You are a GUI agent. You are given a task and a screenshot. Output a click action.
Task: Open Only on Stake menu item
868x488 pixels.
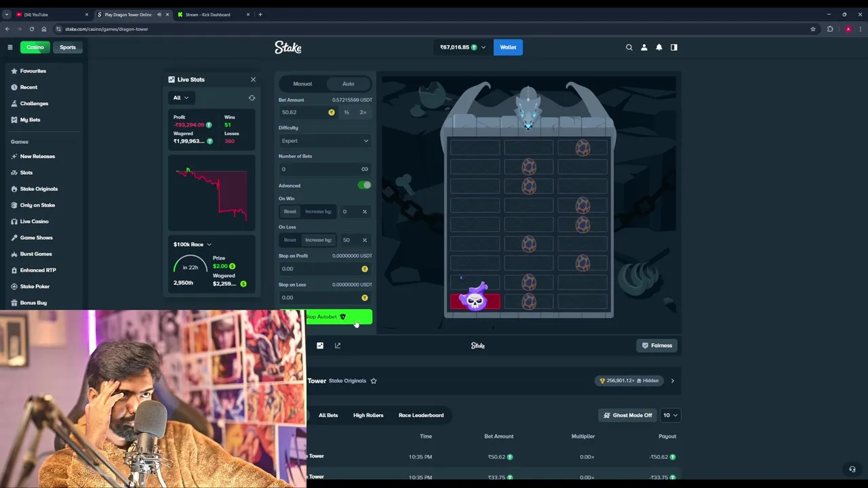(x=37, y=205)
